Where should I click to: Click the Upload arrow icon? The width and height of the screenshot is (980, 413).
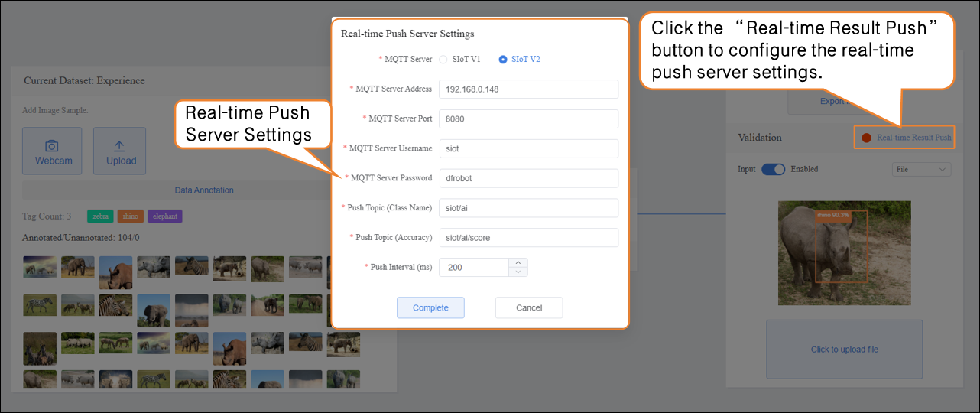(120, 145)
